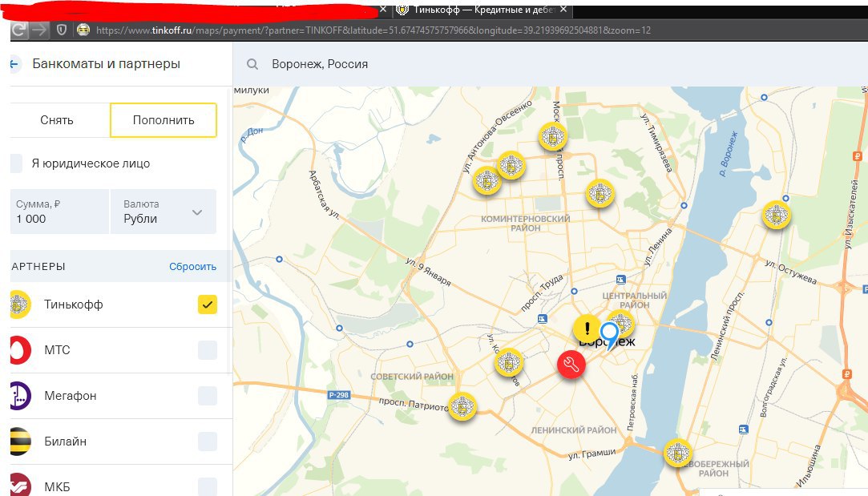Screen dimensions: 868x496
Task: Select Tinkoff ATM marker on Московский проспект
Action: click(x=552, y=136)
